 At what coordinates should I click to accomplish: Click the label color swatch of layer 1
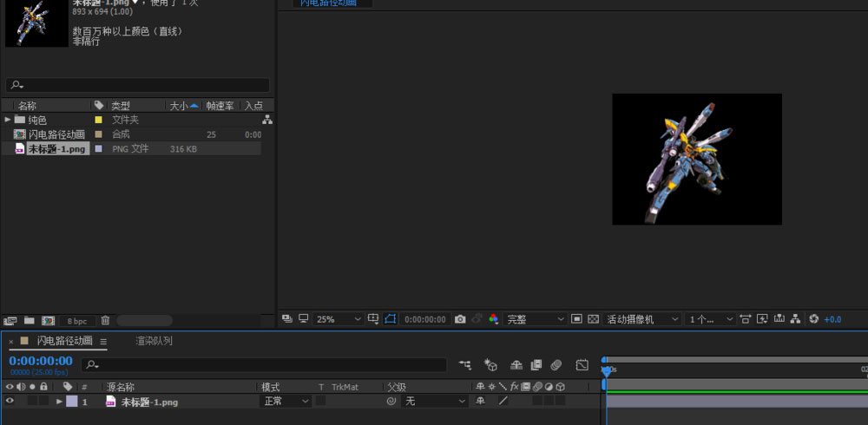coord(72,402)
